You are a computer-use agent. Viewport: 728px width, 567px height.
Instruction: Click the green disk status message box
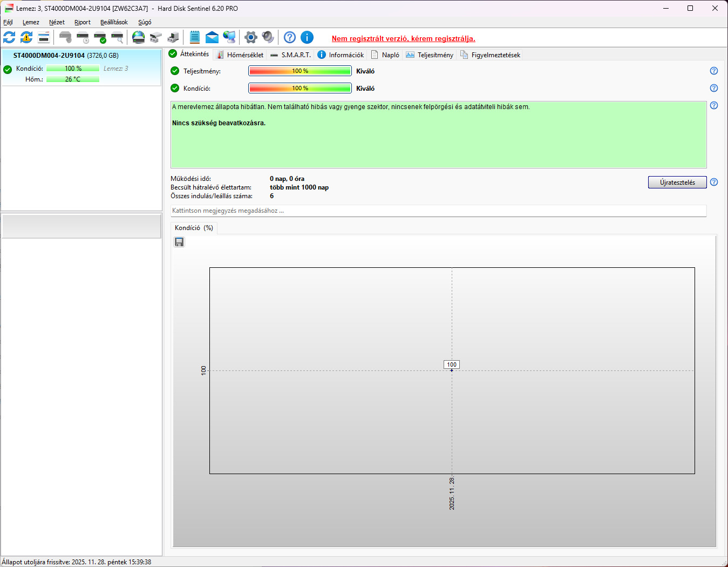(x=438, y=134)
